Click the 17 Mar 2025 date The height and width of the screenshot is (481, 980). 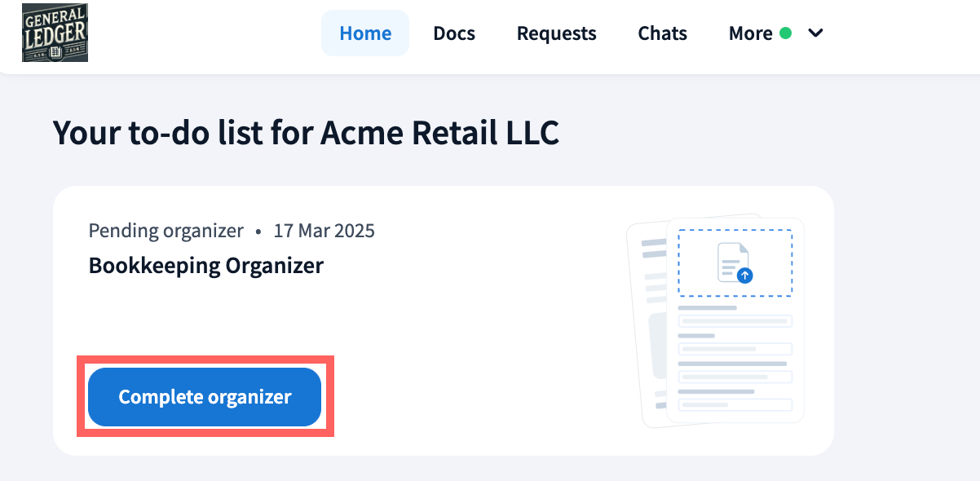pos(324,231)
